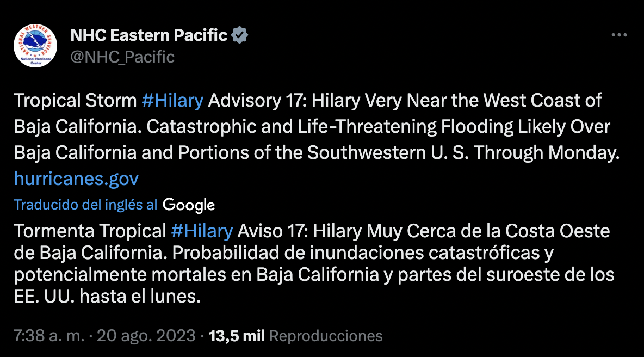Click the verified badge beside the account name
The height and width of the screenshot is (357, 644).
click(x=240, y=35)
